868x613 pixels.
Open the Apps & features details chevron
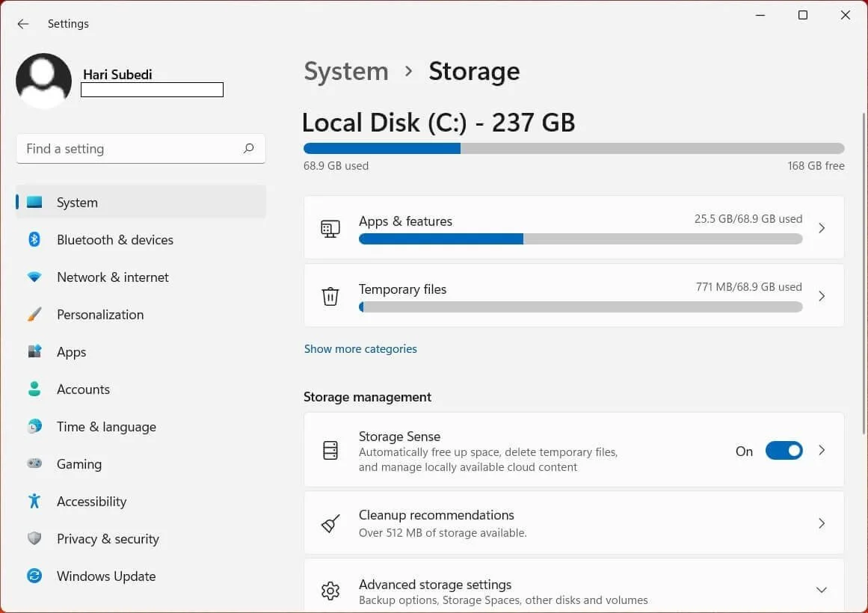pos(822,228)
